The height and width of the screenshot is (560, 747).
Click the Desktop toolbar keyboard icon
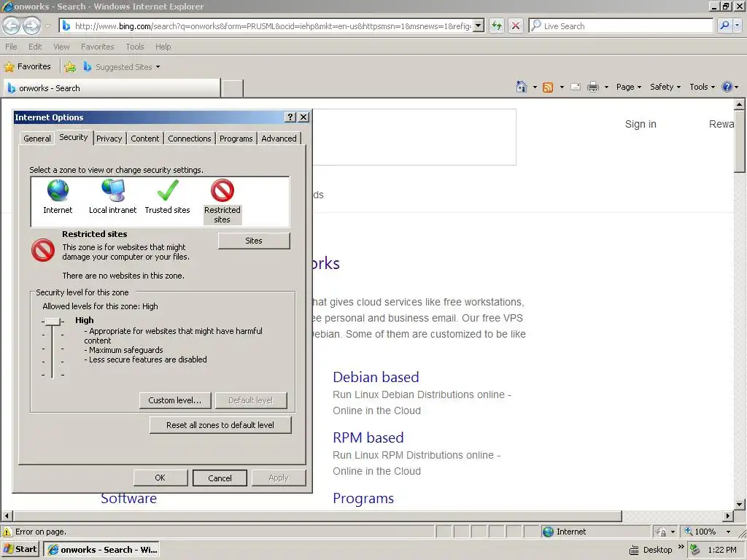point(634,550)
